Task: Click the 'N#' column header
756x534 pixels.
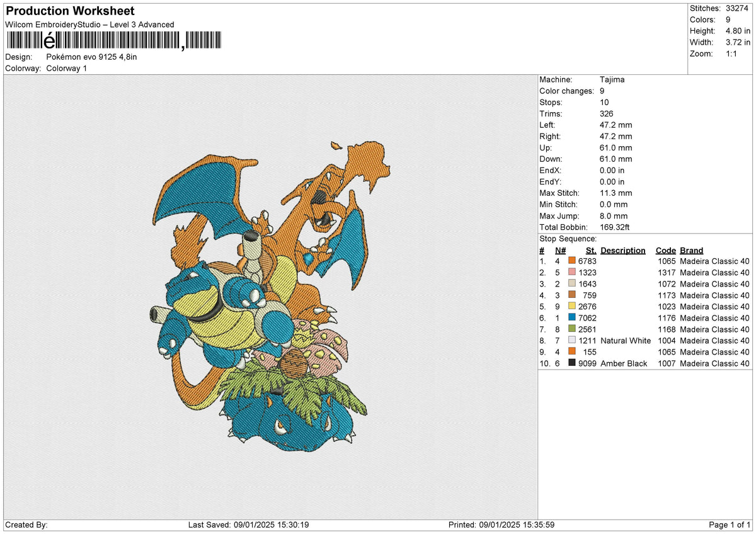Action: [560, 250]
